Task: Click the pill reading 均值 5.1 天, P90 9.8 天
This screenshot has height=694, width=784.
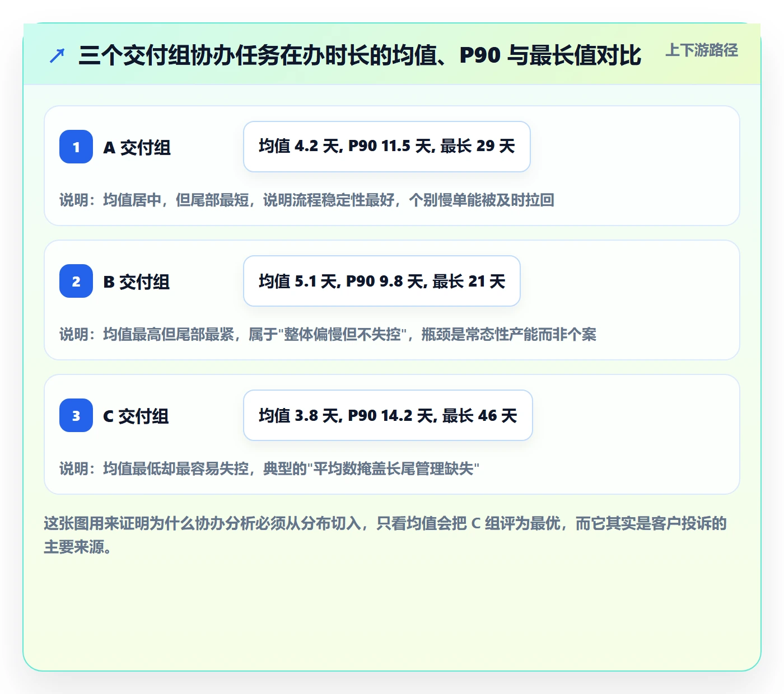Action: tap(382, 281)
